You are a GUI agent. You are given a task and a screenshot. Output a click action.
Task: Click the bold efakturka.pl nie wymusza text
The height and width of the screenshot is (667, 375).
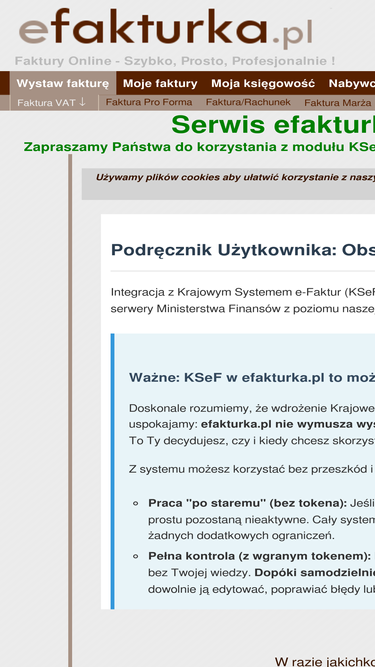(x=288, y=424)
